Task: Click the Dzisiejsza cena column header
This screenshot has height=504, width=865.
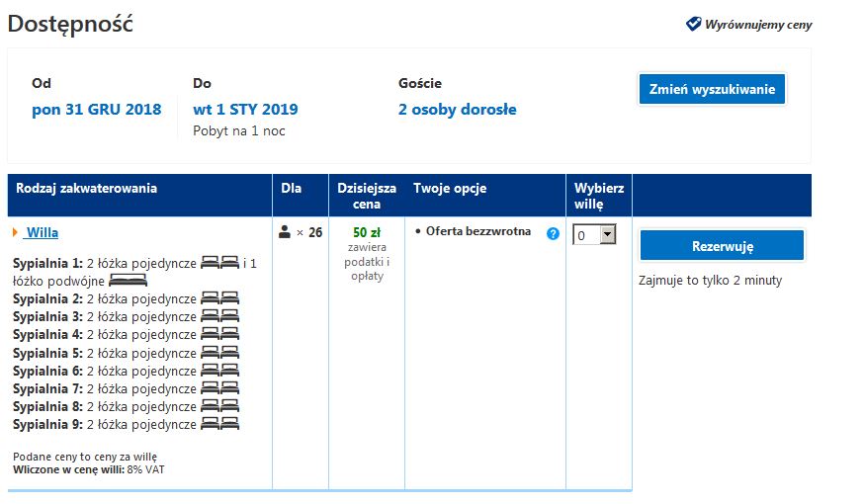Action: 367,196
